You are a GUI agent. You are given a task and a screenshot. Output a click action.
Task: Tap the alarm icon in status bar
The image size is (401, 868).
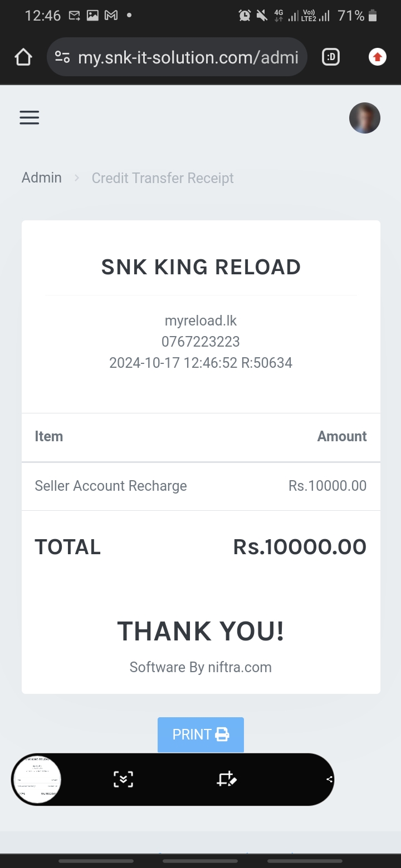click(244, 16)
